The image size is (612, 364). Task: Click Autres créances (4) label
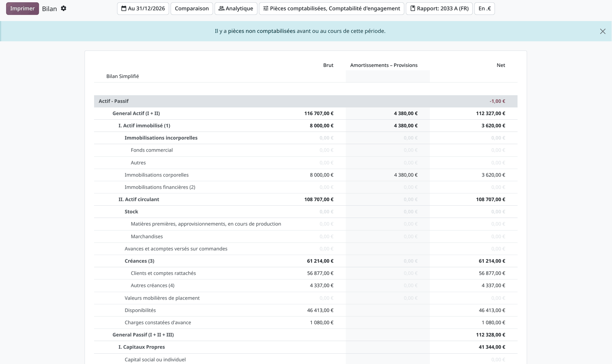point(153,286)
